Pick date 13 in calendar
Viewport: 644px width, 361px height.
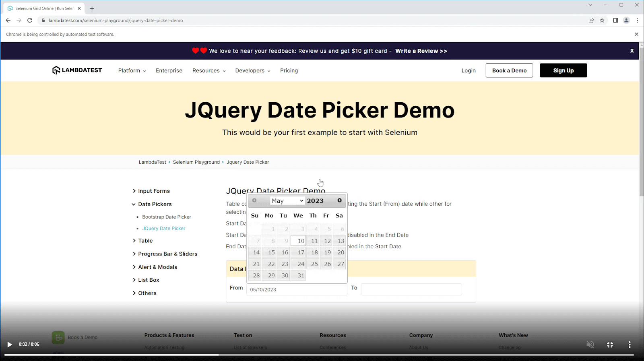pos(339,241)
